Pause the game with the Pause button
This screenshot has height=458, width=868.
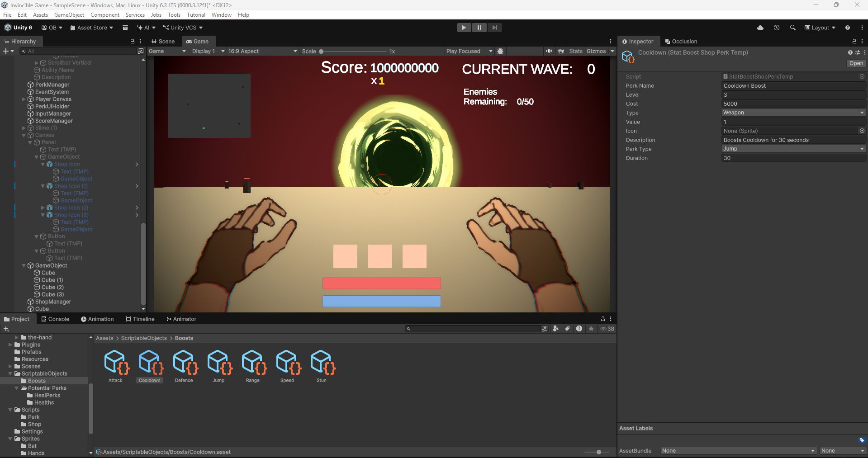click(479, 28)
